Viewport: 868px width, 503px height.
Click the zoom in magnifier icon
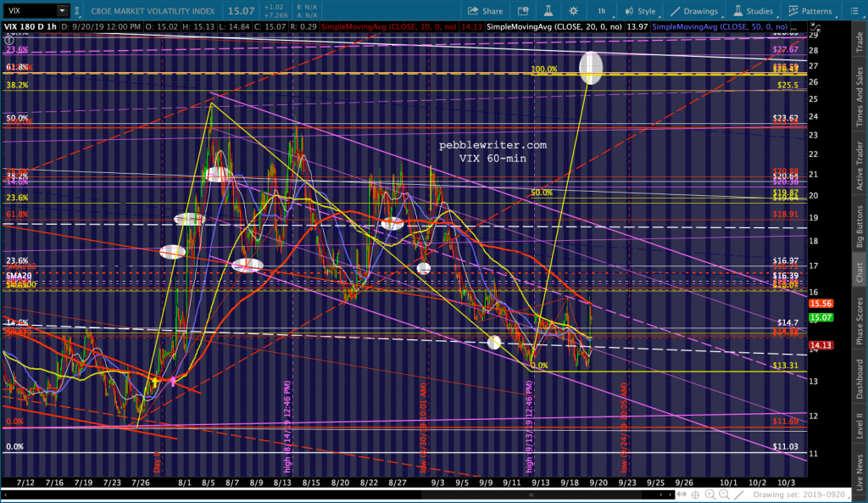coord(709,495)
